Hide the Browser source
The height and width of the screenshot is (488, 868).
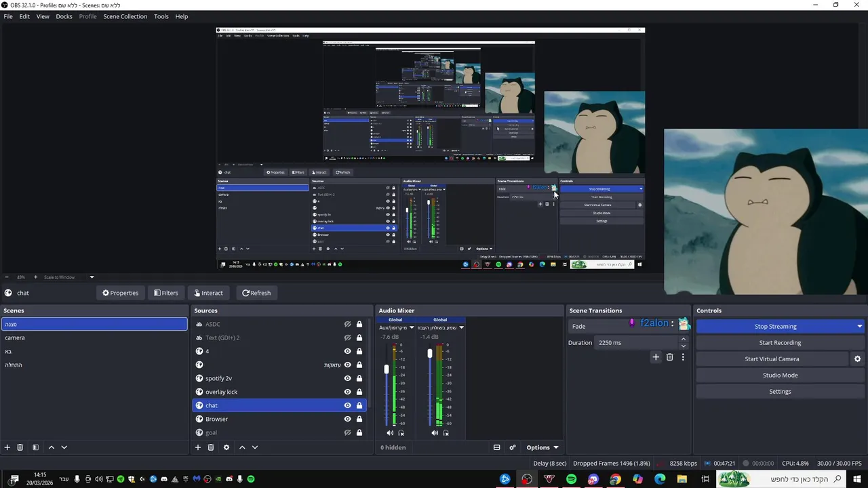(347, 419)
